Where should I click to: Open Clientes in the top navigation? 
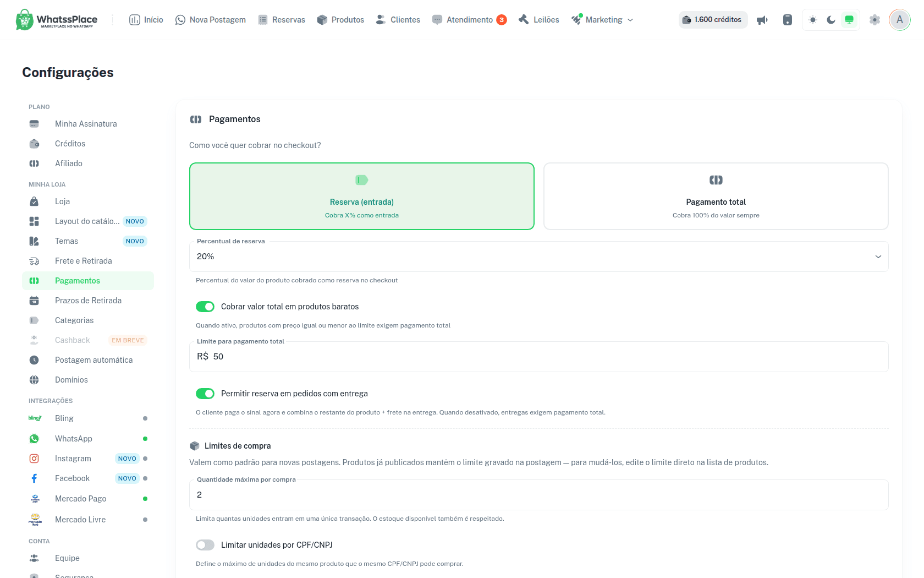[x=398, y=20]
